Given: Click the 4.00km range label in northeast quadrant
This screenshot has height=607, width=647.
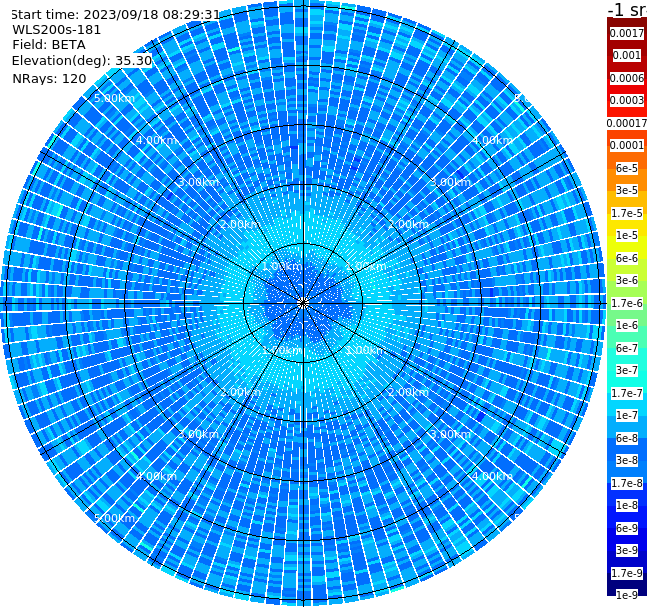Looking at the screenshot, I should [x=492, y=140].
